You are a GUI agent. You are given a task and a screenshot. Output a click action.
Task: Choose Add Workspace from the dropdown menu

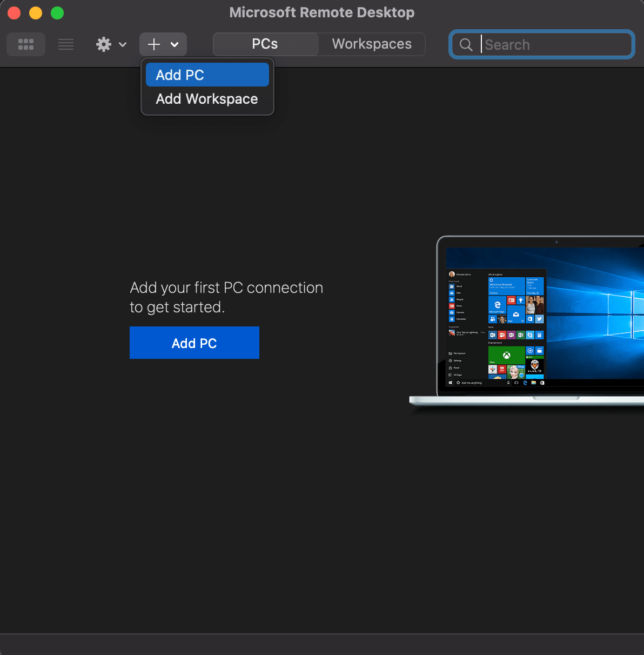coord(207,99)
